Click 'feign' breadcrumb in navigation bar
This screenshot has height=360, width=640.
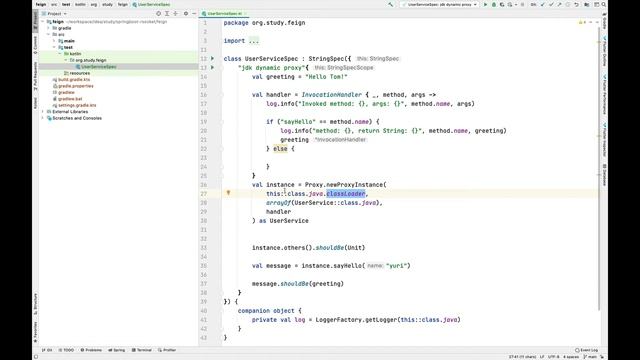pos(41,4)
